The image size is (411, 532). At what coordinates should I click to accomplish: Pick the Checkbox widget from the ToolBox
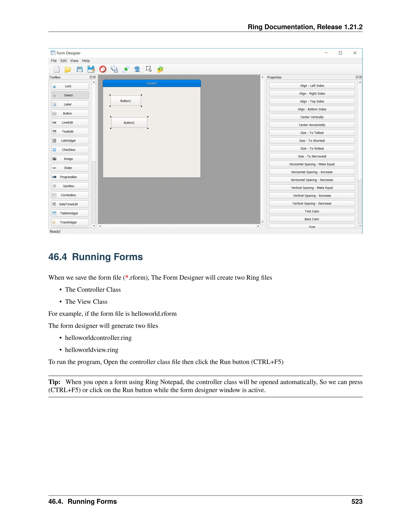pyautogui.click(x=70, y=150)
